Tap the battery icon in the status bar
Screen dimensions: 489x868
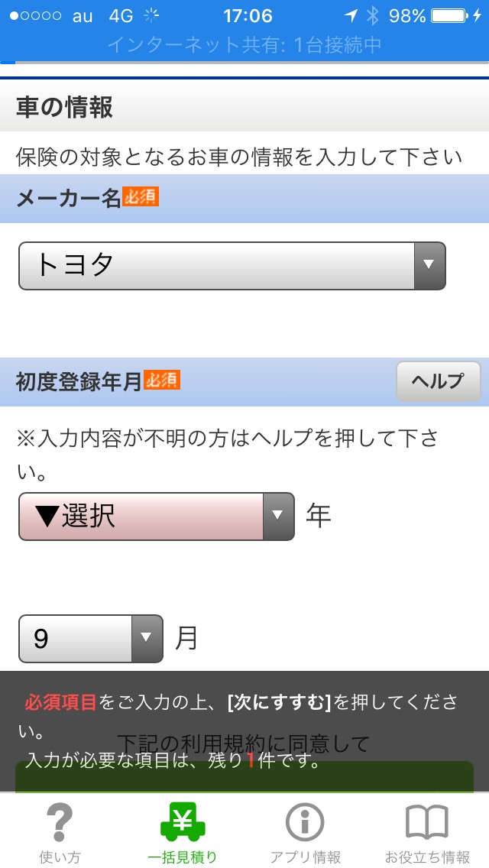click(451, 16)
